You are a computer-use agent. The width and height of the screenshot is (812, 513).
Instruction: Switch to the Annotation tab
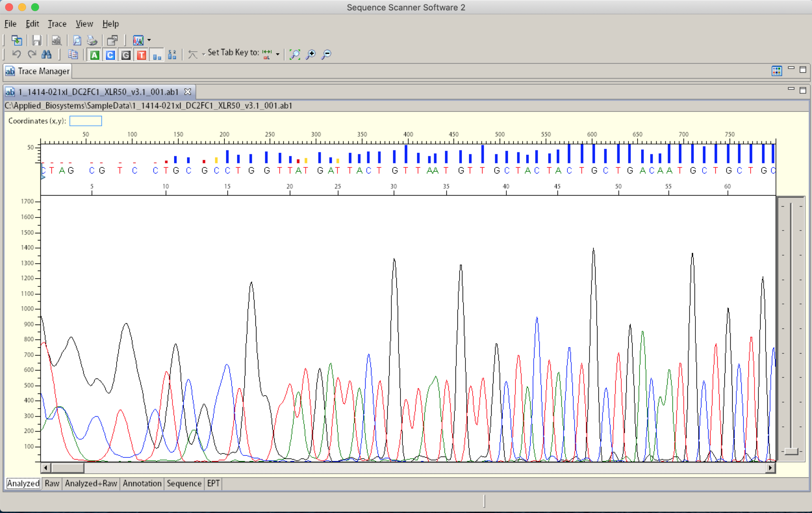(142, 483)
